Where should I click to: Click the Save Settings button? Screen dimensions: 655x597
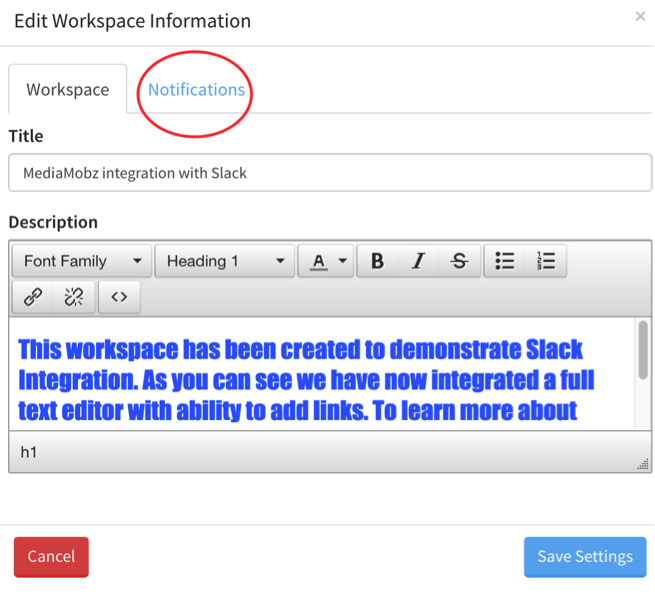click(585, 557)
